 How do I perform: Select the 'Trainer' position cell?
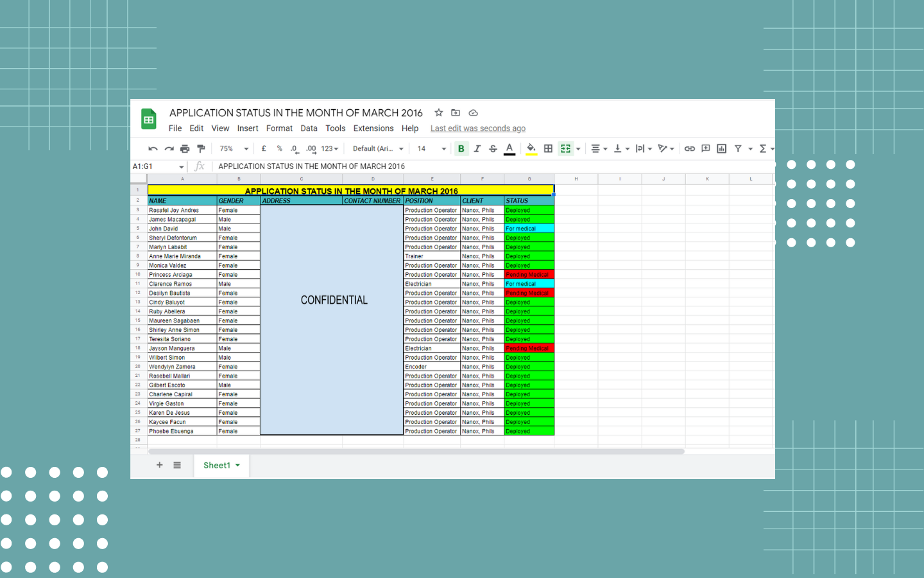pyautogui.click(x=432, y=256)
